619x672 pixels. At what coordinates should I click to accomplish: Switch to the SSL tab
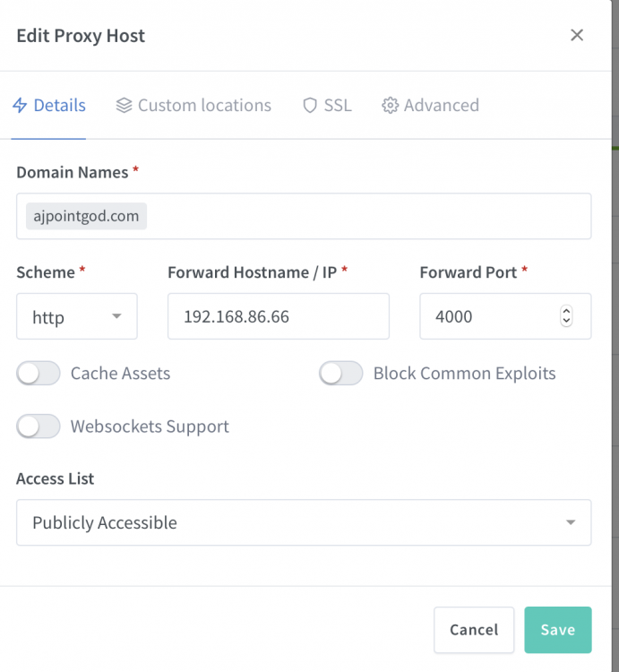[327, 106]
